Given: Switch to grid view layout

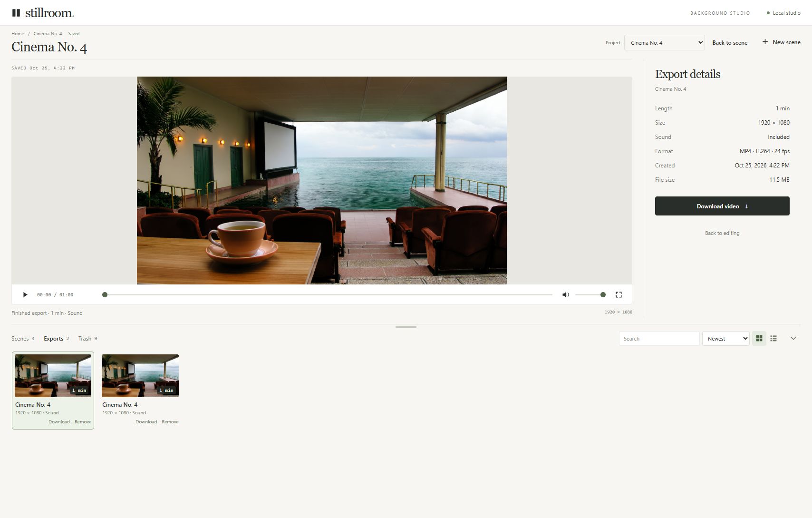Looking at the screenshot, I should (x=759, y=339).
